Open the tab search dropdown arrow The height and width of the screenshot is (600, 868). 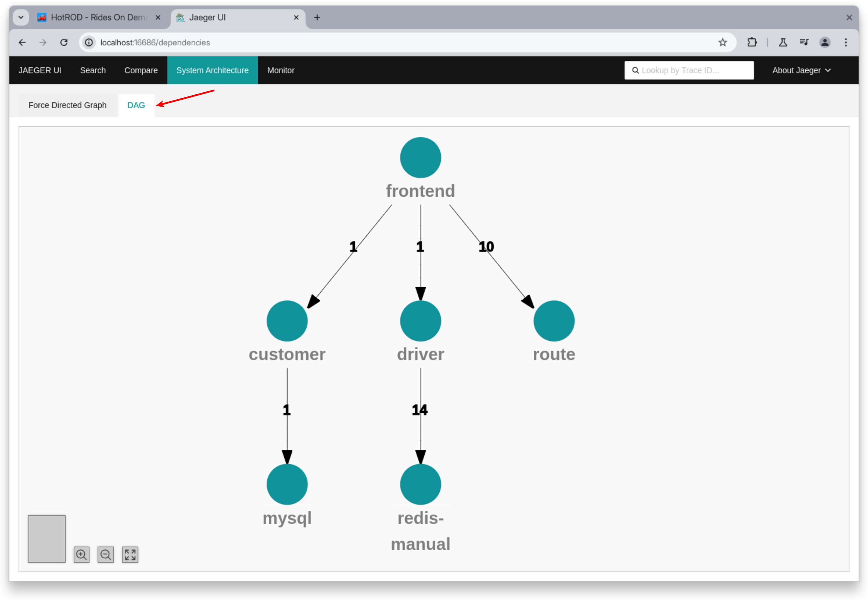pyautogui.click(x=21, y=17)
